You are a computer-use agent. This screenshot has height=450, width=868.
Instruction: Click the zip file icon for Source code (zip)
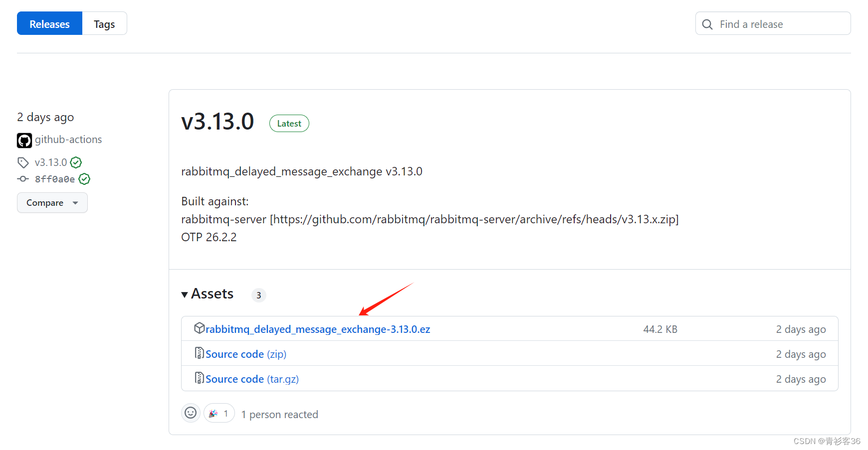tap(200, 353)
